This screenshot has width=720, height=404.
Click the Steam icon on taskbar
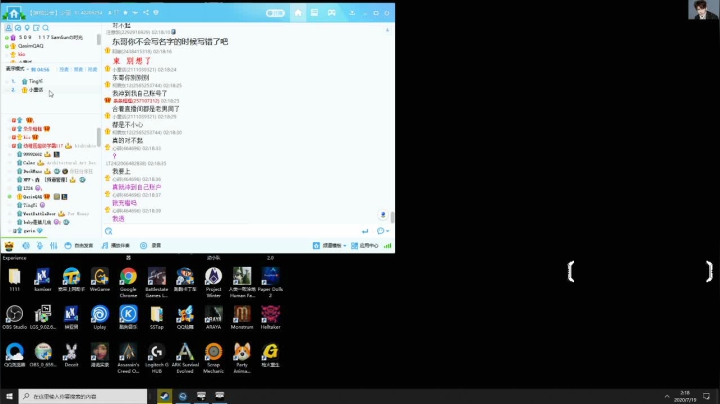(x=164, y=396)
